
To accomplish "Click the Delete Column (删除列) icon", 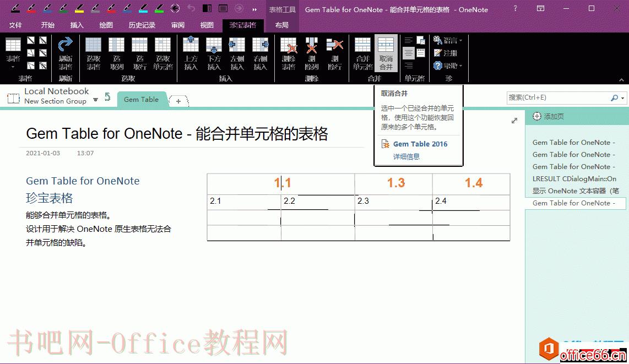I will [312, 53].
